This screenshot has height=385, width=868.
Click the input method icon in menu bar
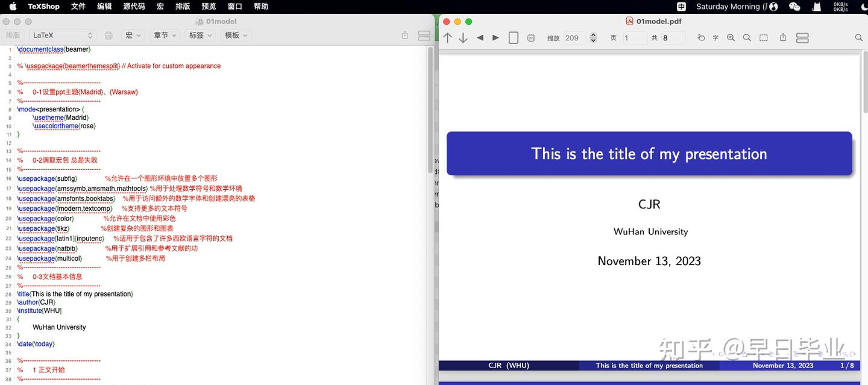click(x=681, y=7)
